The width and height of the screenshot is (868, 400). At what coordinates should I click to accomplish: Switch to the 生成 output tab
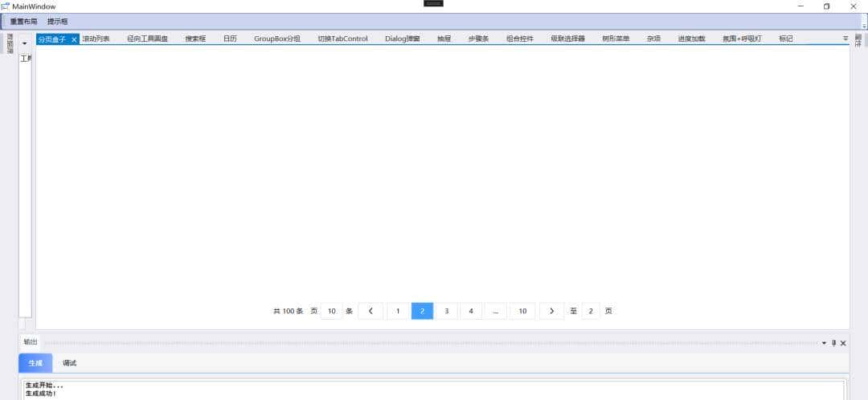[x=35, y=363]
